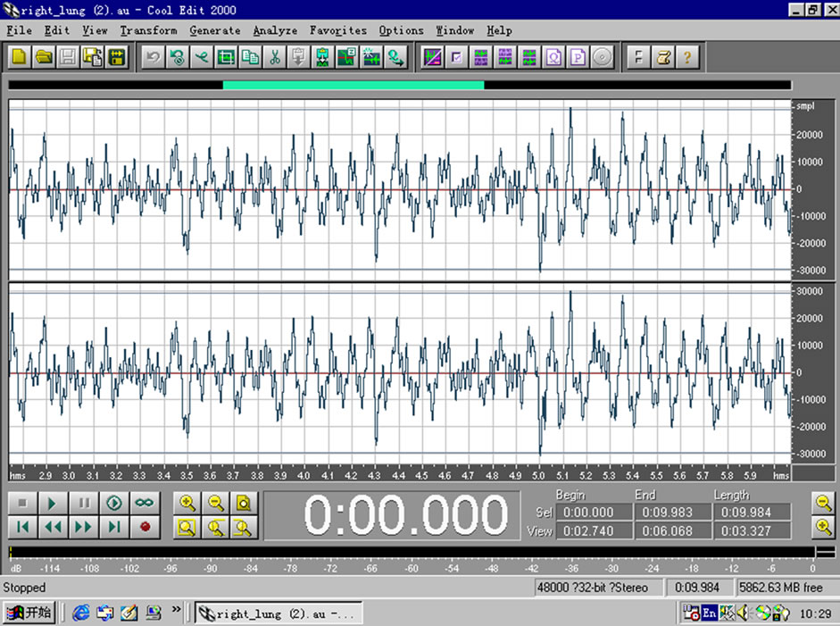840x626 pixels.
Task: Click the zero-crossings waveform icon
Action: click(x=346, y=57)
